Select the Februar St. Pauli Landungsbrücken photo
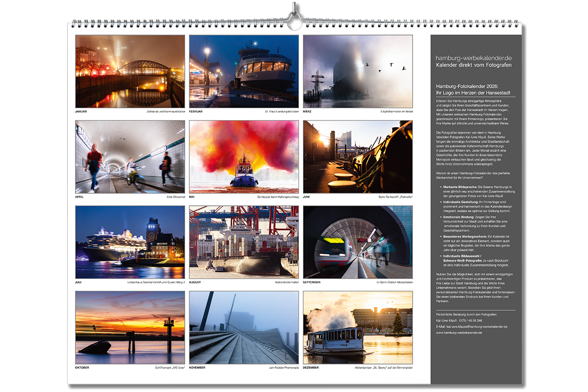Image resolution: width=588 pixels, height=392 pixels. (244, 72)
